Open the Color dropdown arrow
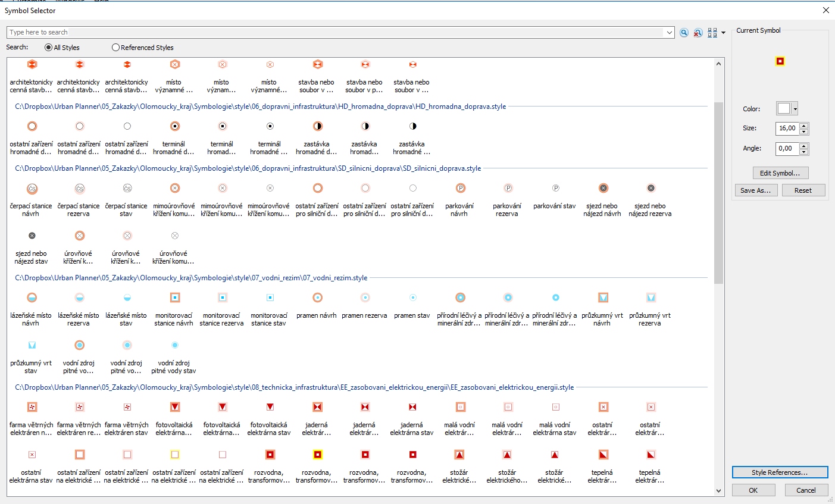835x504 pixels. (795, 108)
